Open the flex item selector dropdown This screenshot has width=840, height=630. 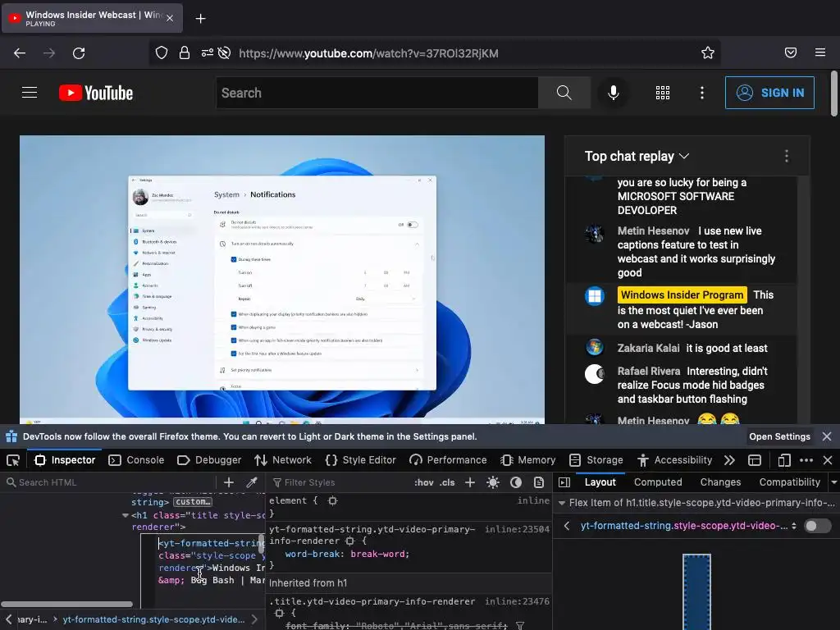pyautogui.click(x=793, y=526)
